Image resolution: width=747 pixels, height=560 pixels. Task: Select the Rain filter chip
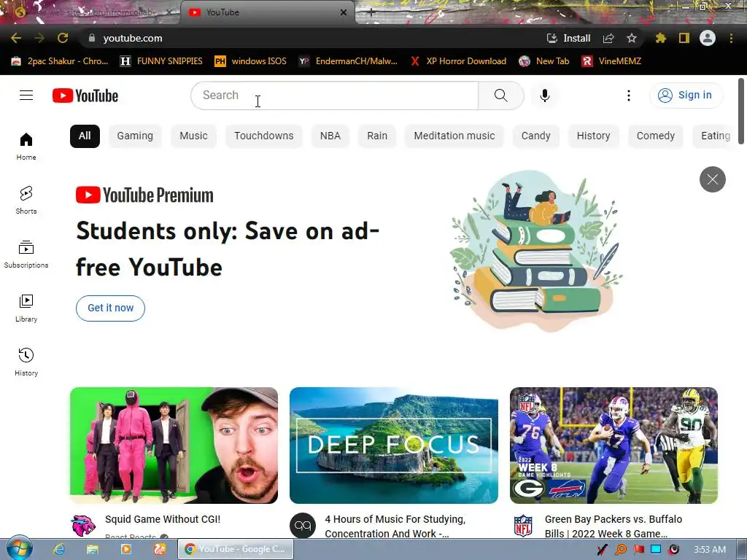[x=377, y=136]
